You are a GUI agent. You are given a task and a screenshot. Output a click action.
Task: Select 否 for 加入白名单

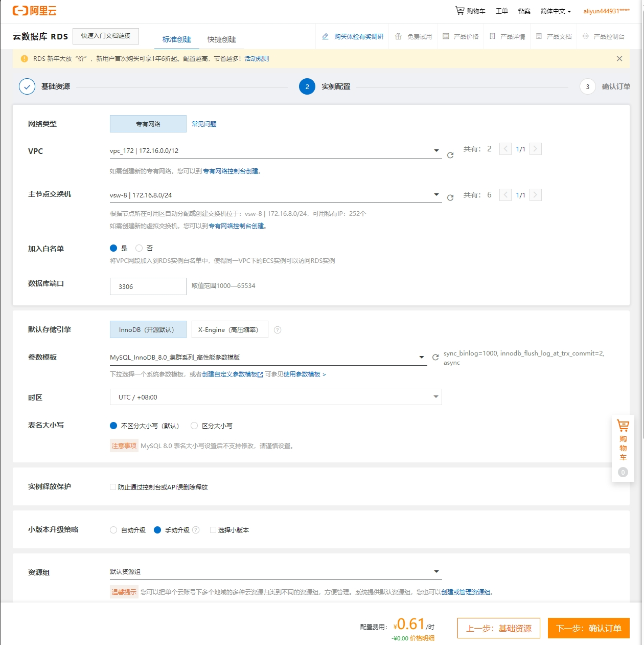click(139, 248)
